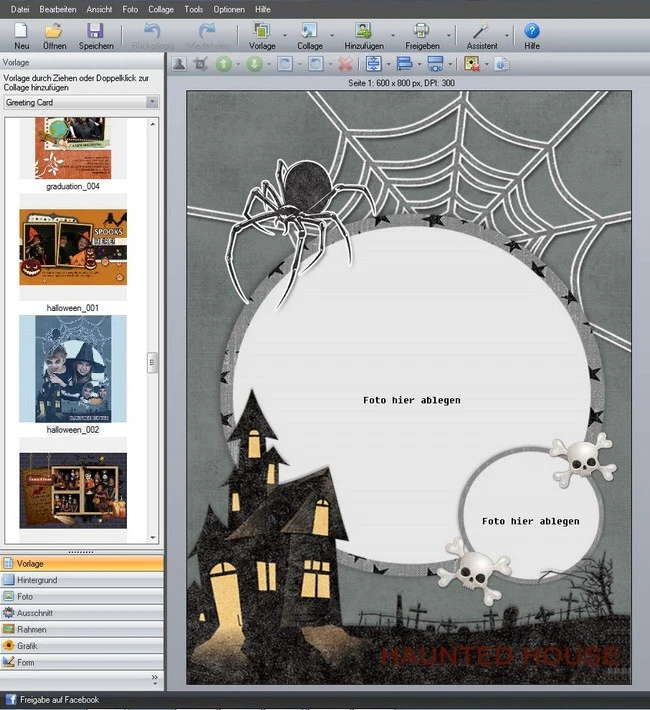The height and width of the screenshot is (710, 650).
Task: Open the Optionen menu
Action: 229,9
